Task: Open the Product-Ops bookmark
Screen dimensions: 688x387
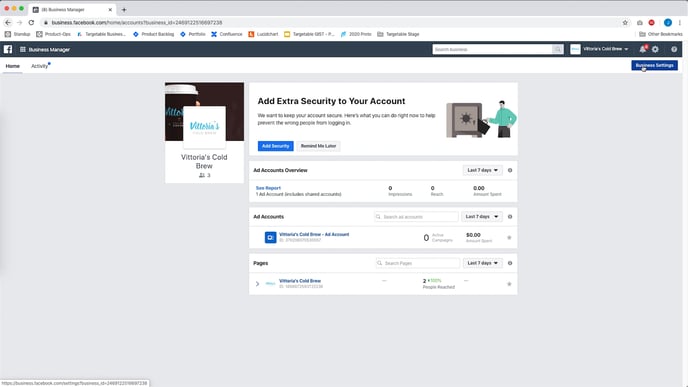Action: coord(53,34)
